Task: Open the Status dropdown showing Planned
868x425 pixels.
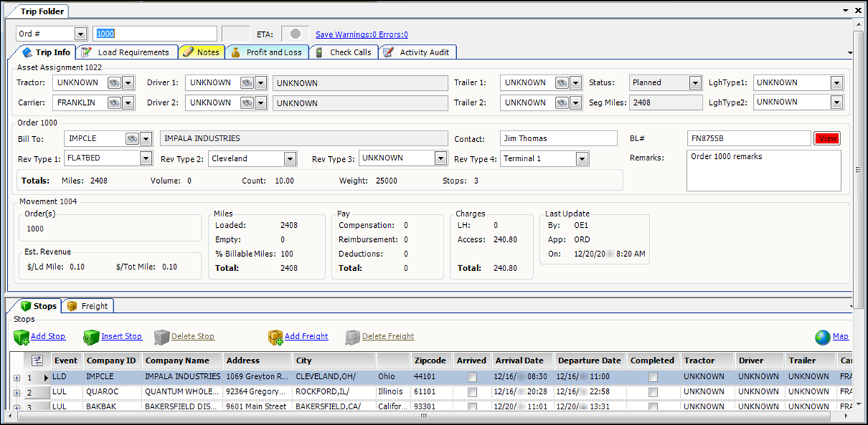Action: (x=696, y=83)
